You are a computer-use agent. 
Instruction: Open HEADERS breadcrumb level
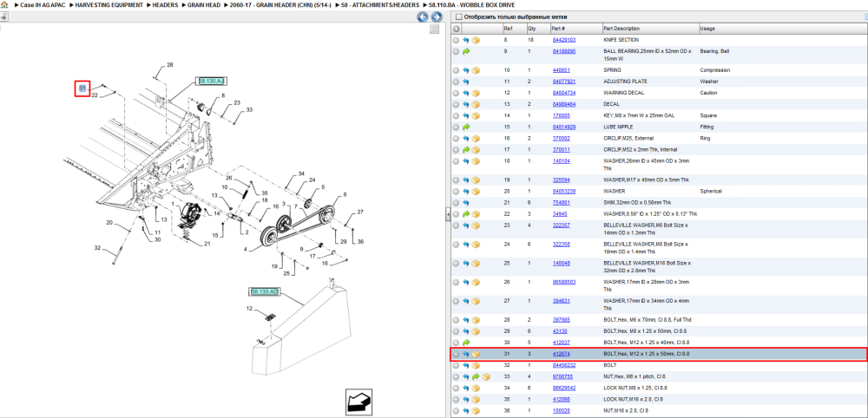(166, 5)
